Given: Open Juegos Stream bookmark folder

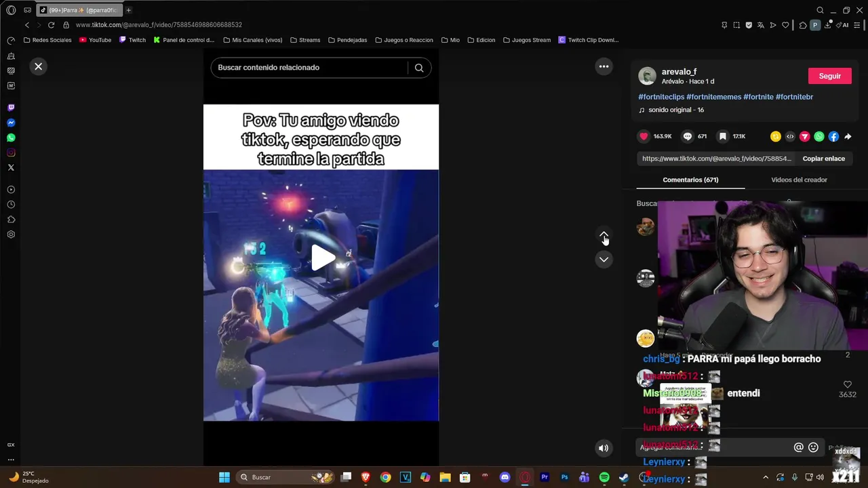Looking at the screenshot, I should 527,40.
